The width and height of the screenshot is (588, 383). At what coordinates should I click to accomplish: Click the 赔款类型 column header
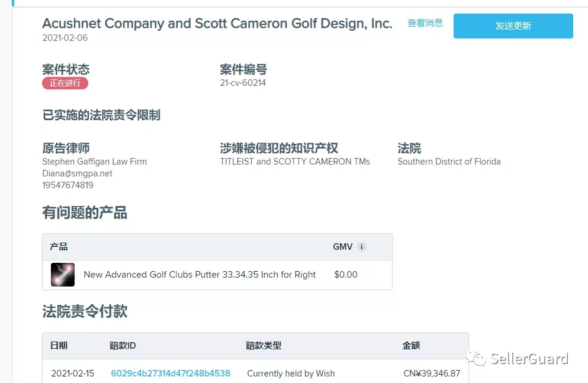coord(264,346)
